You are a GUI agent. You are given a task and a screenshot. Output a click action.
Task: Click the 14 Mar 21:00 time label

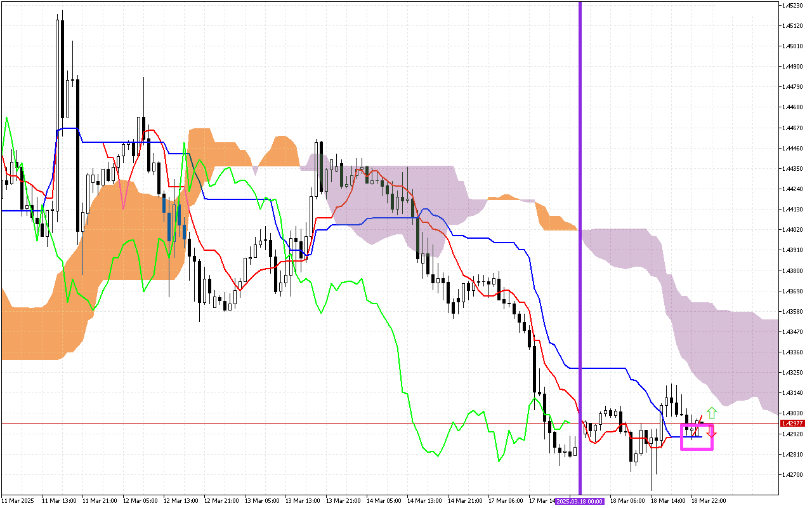[x=464, y=501]
